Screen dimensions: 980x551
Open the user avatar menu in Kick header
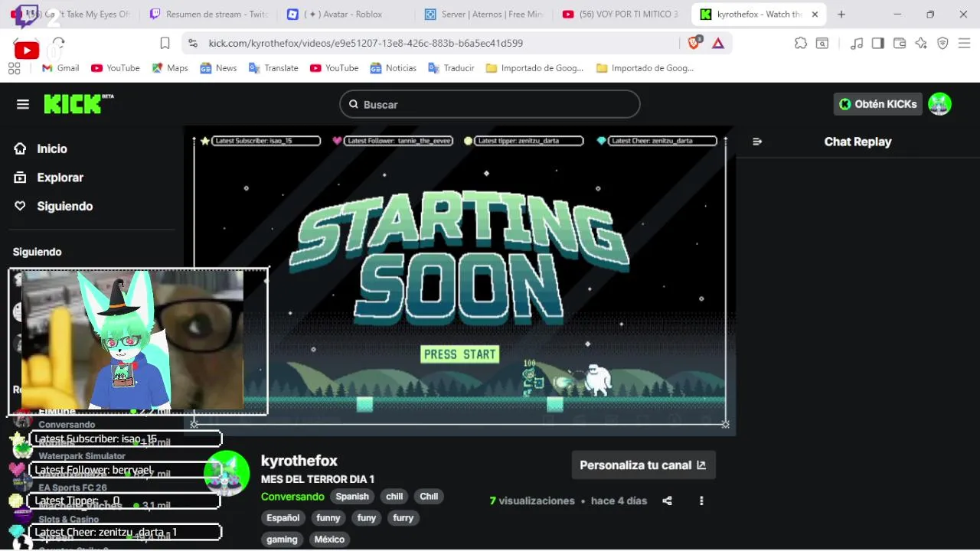pos(939,104)
